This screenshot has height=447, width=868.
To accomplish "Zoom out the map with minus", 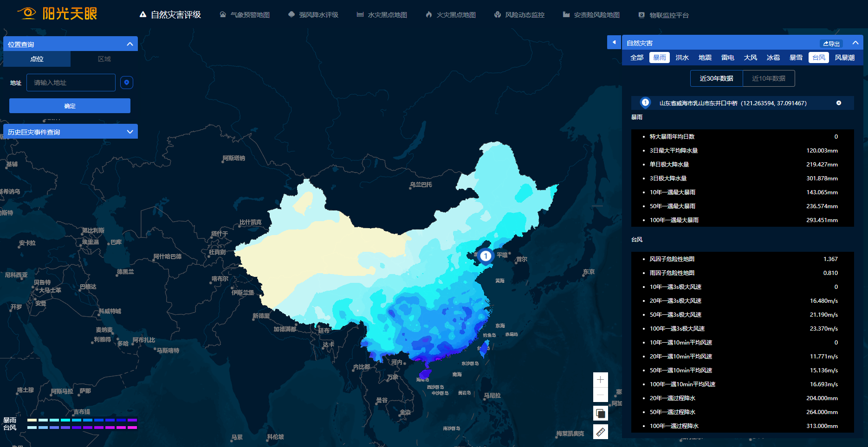I will tap(601, 395).
